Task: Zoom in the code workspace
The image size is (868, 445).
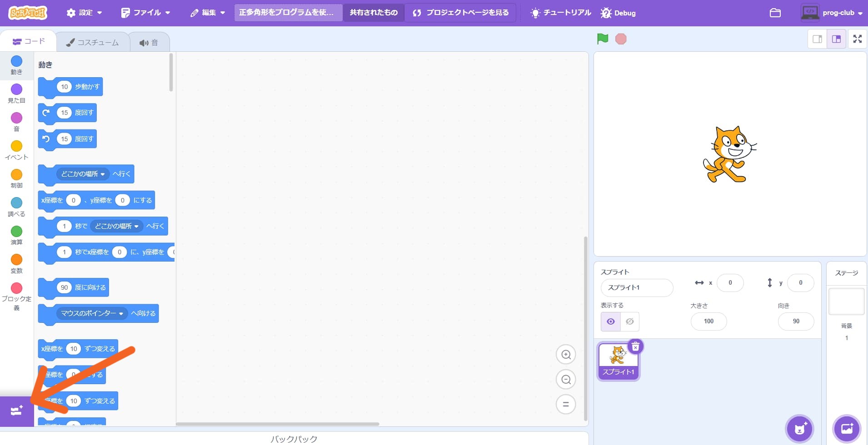Action: coord(566,355)
